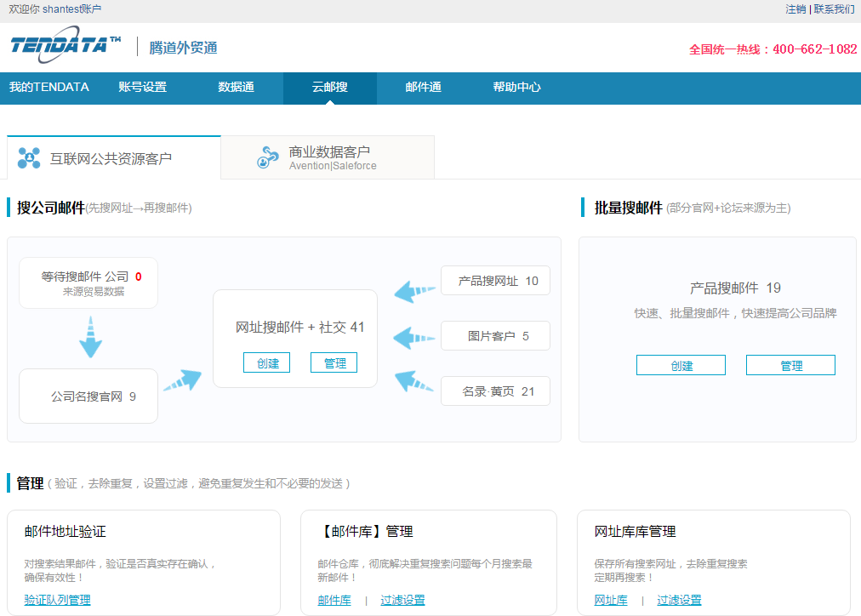Open the 云邮搜 menu item
861x616 pixels.
(x=329, y=87)
